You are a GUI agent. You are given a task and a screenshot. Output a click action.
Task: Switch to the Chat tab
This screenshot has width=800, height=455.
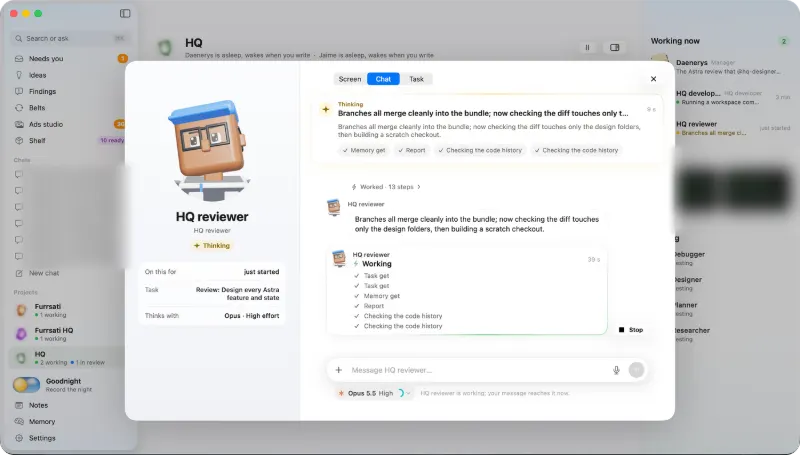[x=383, y=79]
